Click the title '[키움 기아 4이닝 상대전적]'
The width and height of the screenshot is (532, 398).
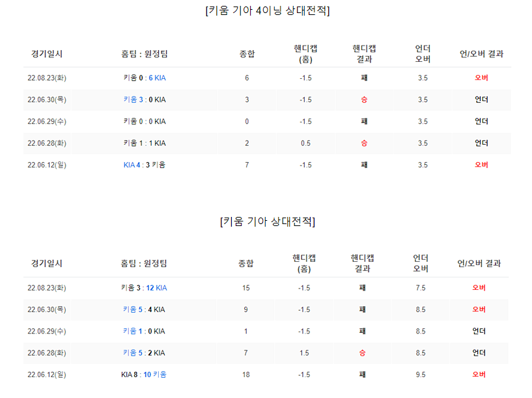pos(268,10)
